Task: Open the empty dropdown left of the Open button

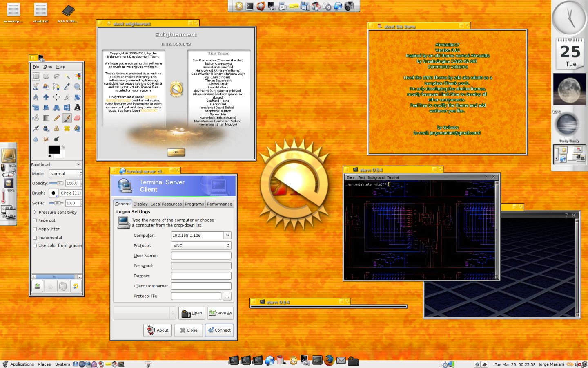Action: click(145, 313)
